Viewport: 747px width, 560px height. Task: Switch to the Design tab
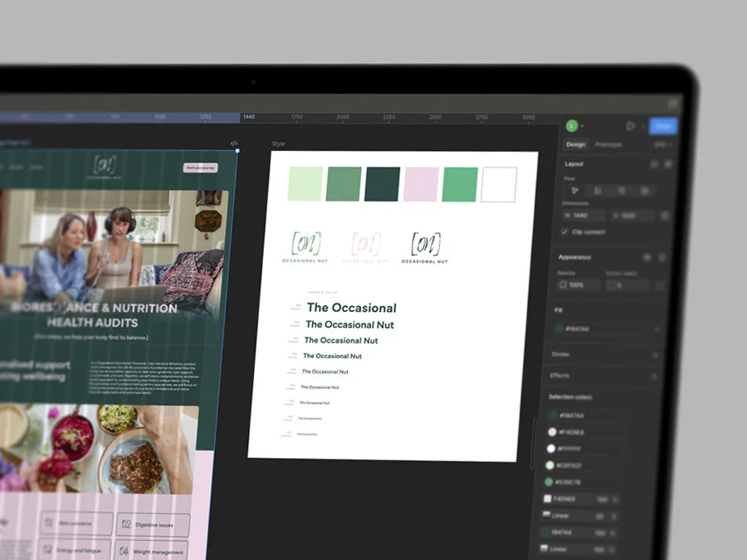575,144
